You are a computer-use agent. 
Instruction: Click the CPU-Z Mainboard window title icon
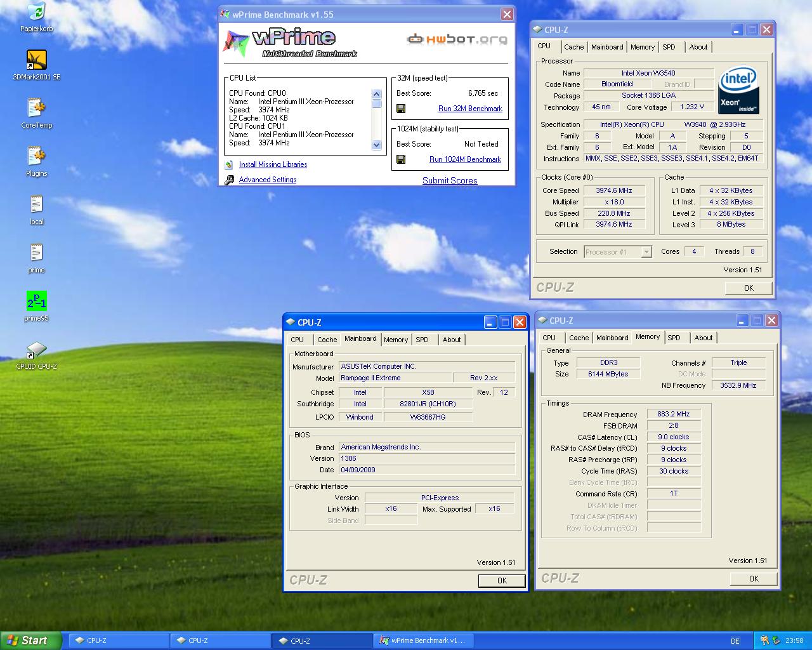tap(291, 322)
